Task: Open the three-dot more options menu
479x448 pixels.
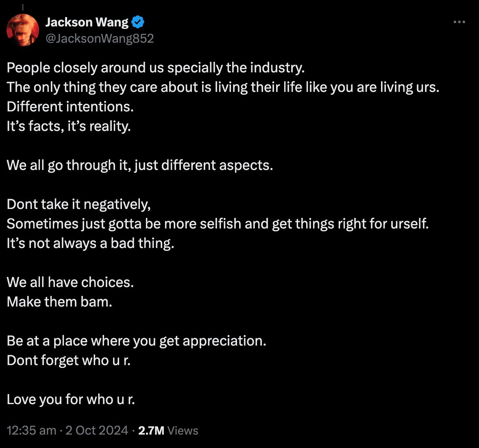Action: tap(459, 22)
